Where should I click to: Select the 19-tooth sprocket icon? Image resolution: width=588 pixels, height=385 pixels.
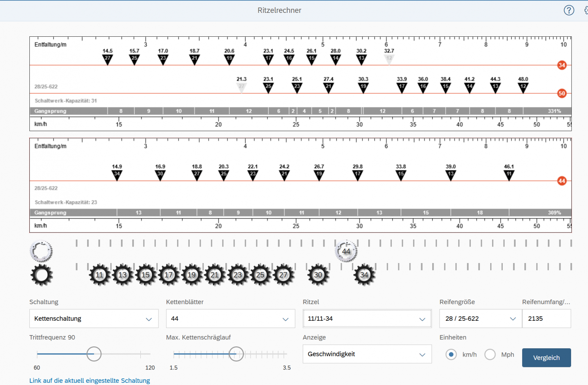(191, 275)
